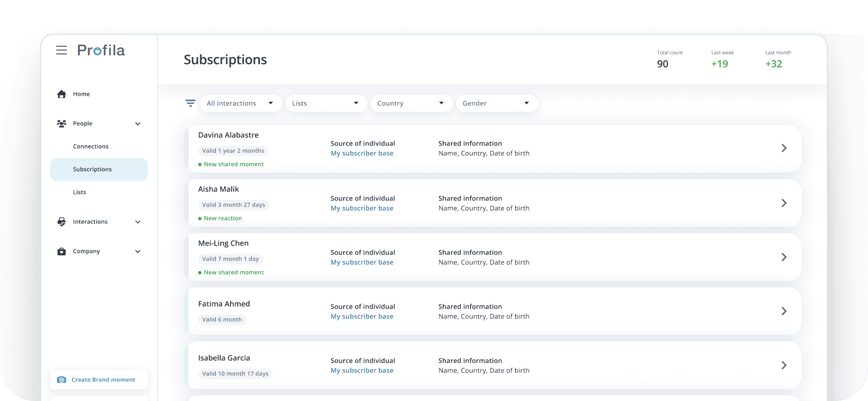Click the Last week +19 value
The width and height of the screenshot is (868, 401).
click(720, 64)
